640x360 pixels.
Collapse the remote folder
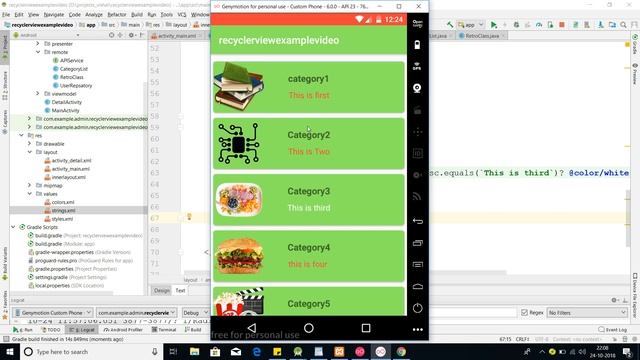(38, 52)
